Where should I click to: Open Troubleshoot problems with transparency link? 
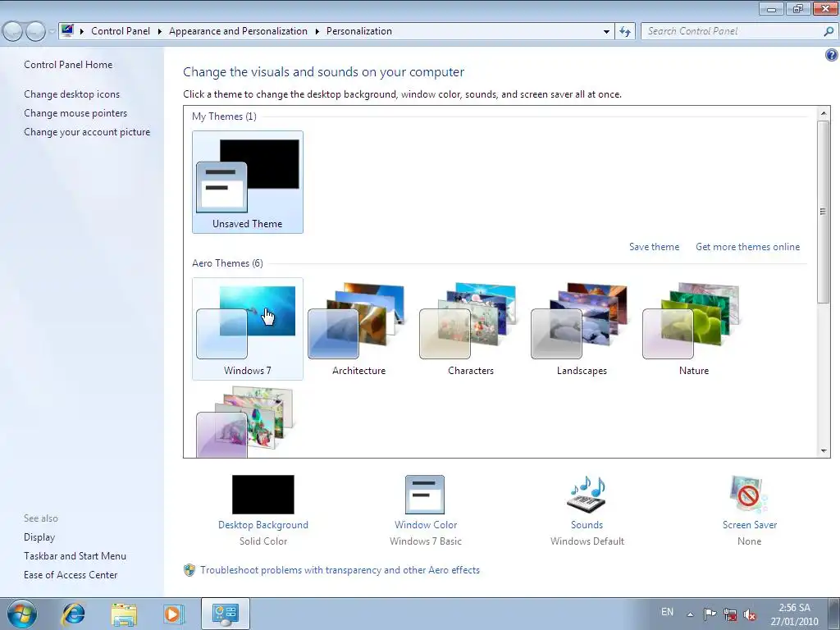point(340,570)
